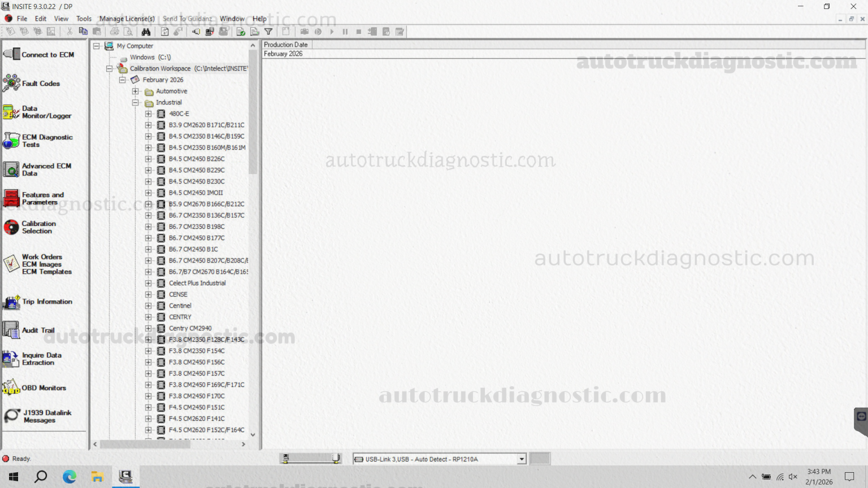Open Inquire Data Extraction

[33, 359]
